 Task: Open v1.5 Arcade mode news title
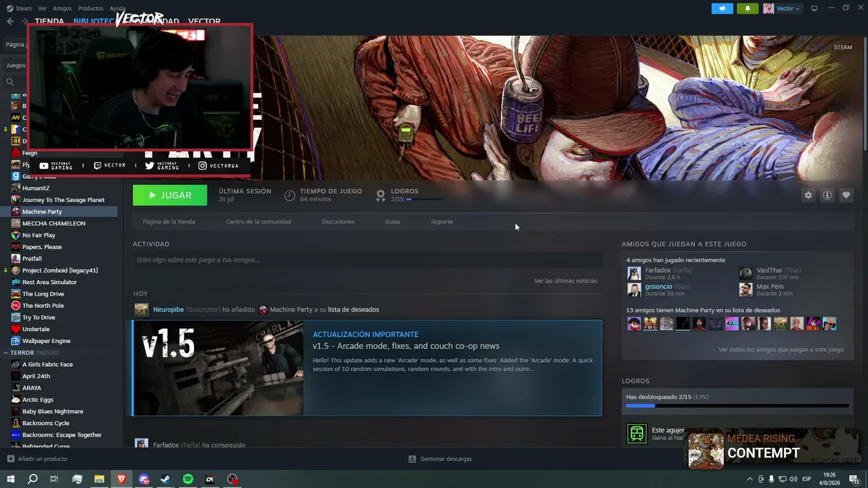pyautogui.click(x=406, y=346)
